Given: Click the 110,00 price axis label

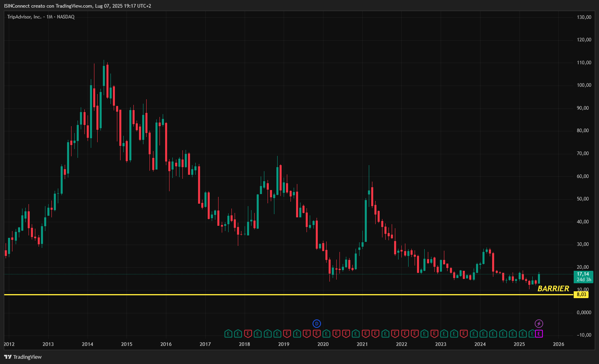Looking at the screenshot, I should coord(584,63).
